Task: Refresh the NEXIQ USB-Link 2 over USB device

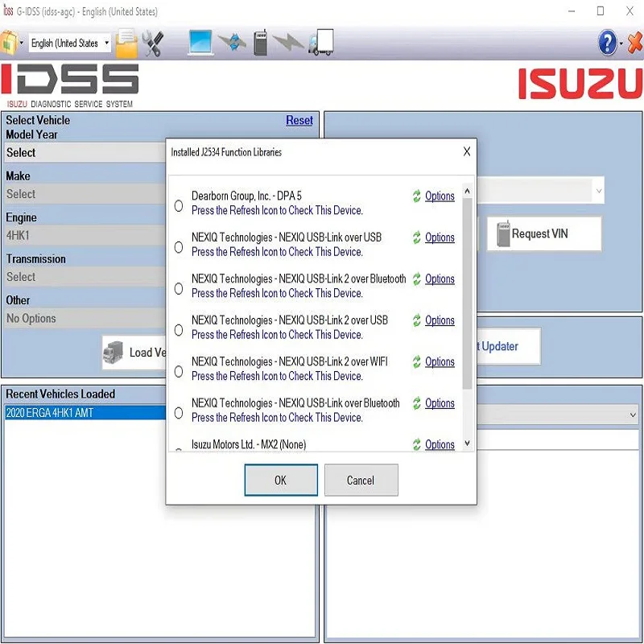Action: pyautogui.click(x=416, y=320)
